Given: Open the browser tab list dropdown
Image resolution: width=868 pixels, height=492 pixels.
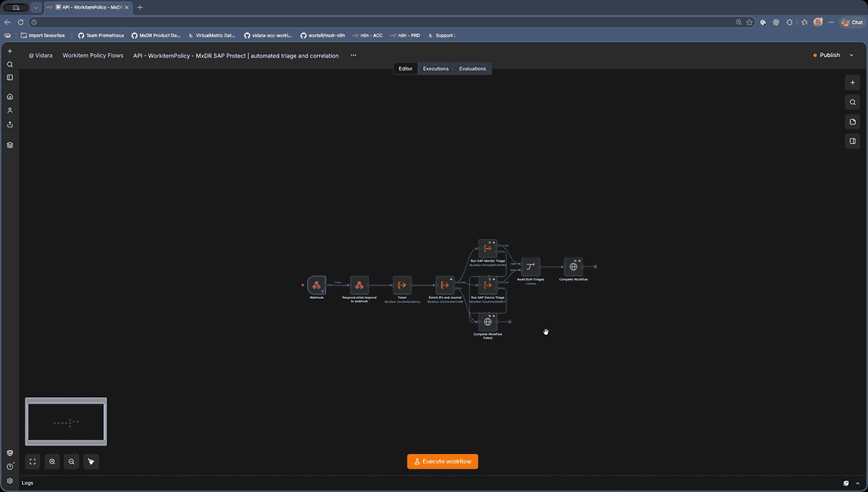Looking at the screenshot, I should [x=36, y=7].
